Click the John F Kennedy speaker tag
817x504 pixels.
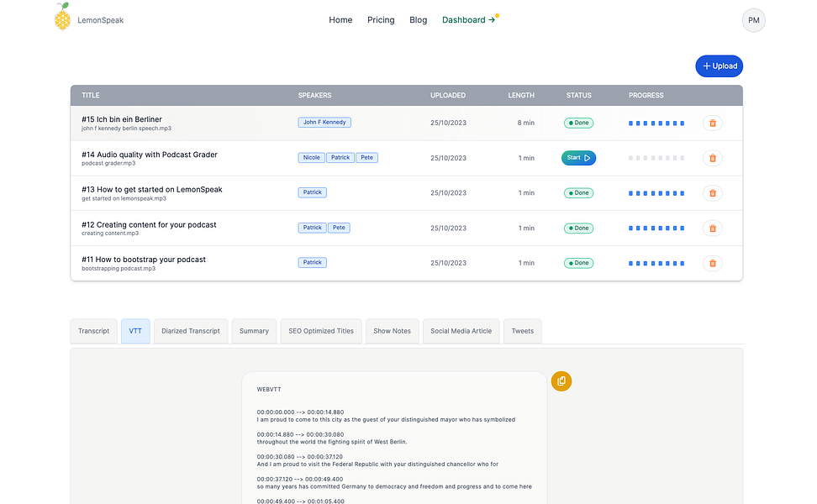[324, 123]
